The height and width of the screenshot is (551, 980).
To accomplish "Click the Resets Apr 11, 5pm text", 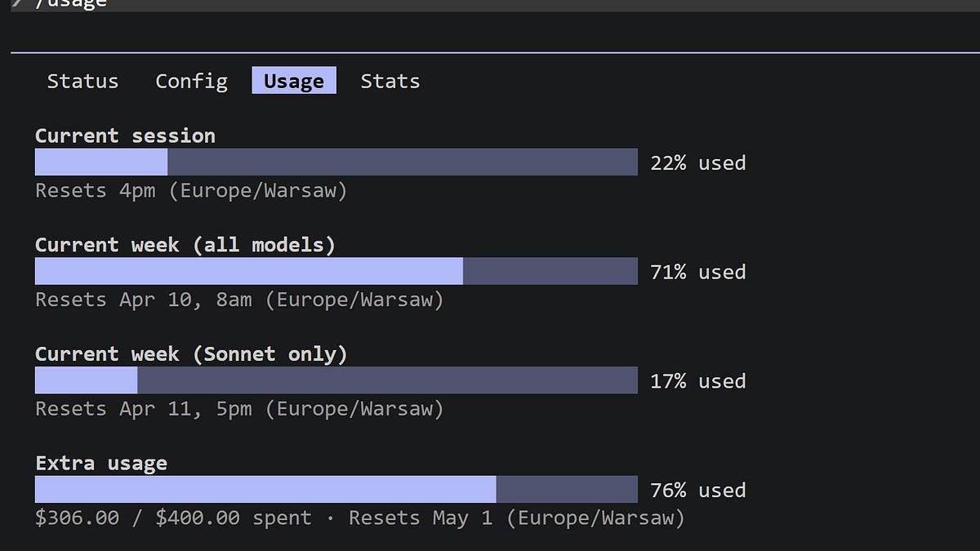I will (239, 408).
